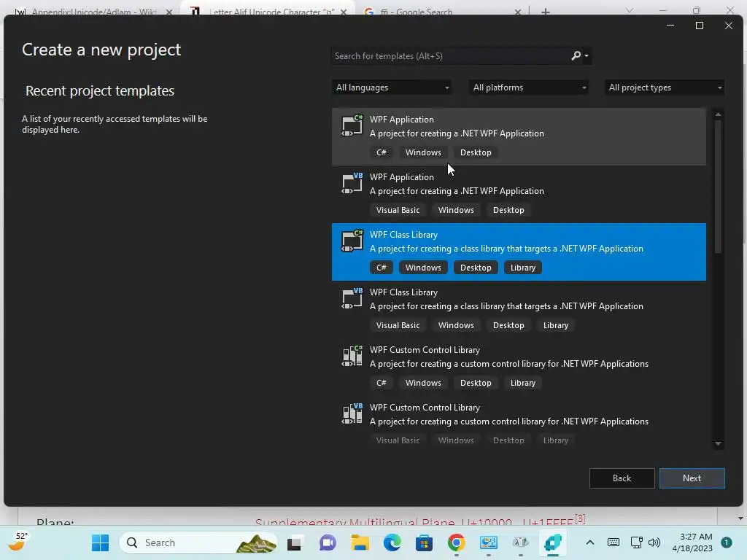Open the Chrome tab search dropdown arrow
This screenshot has width=747, height=560.
click(630, 10)
